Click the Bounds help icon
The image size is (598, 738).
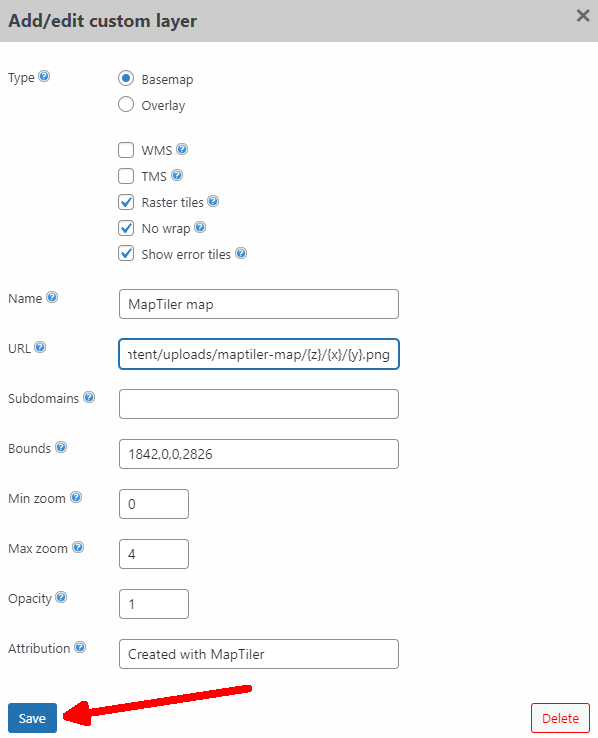tap(61, 447)
